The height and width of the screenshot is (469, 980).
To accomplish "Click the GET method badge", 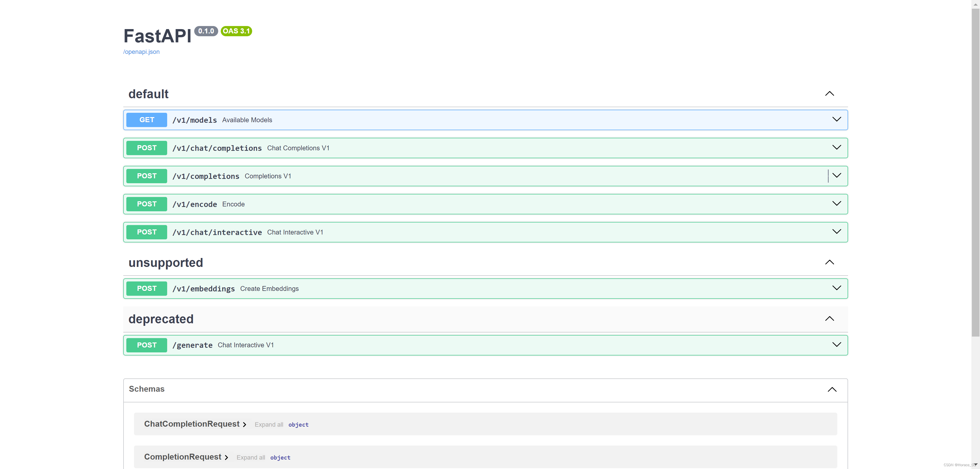I will (146, 120).
